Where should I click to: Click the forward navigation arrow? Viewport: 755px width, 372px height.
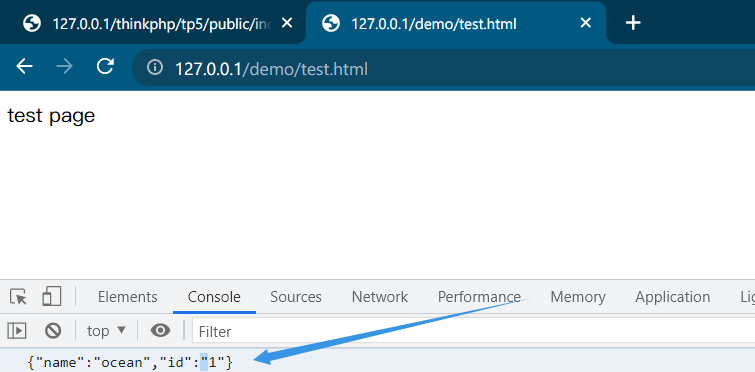click(64, 66)
